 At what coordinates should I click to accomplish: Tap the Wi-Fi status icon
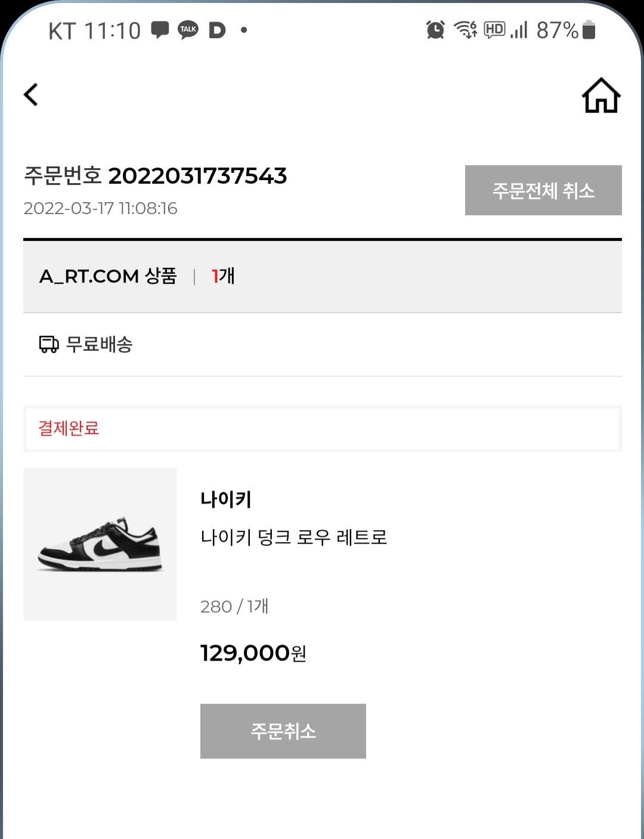(x=465, y=29)
